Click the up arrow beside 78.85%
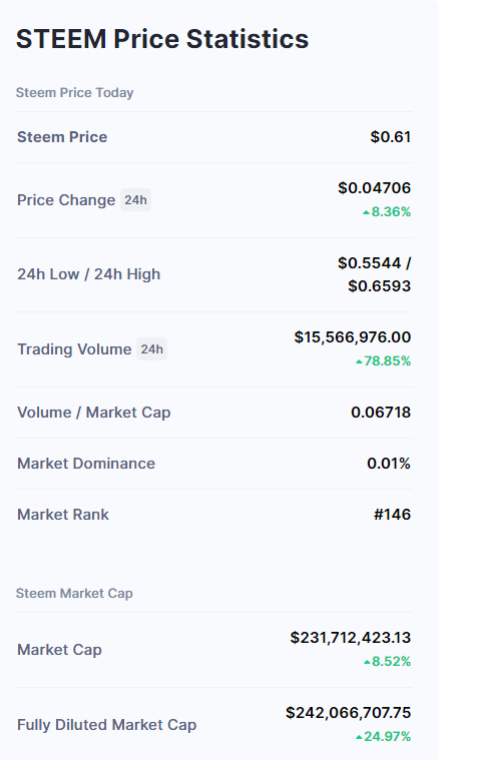This screenshot has width=500, height=760. (x=359, y=362)
